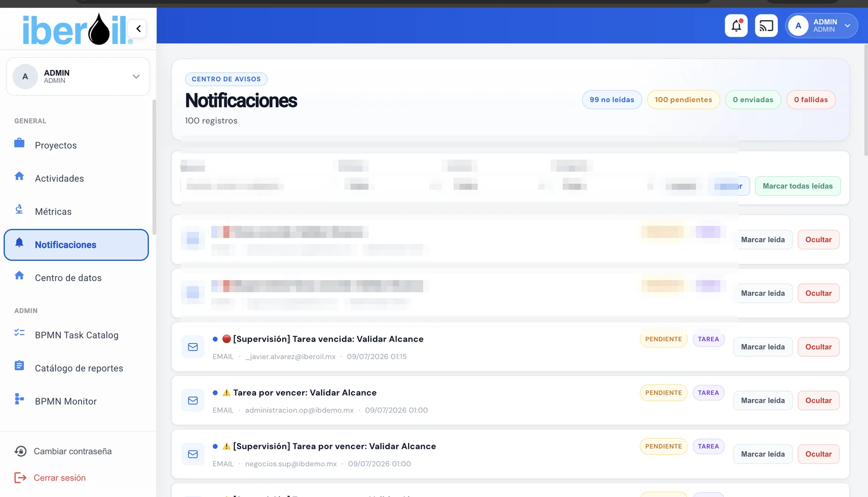Click the 0 fallidas chip
Viewport: 868px width, 497px height.
click(811, 100)
